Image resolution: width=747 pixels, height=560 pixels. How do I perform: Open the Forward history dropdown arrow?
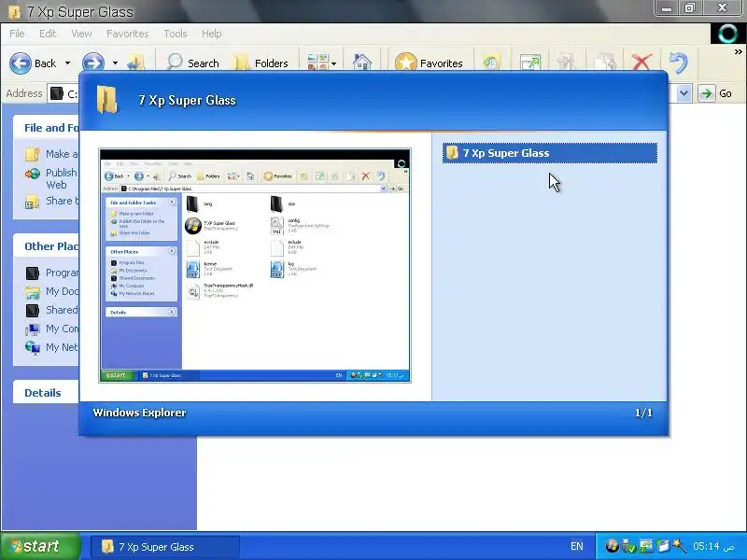tap(115, 63)
